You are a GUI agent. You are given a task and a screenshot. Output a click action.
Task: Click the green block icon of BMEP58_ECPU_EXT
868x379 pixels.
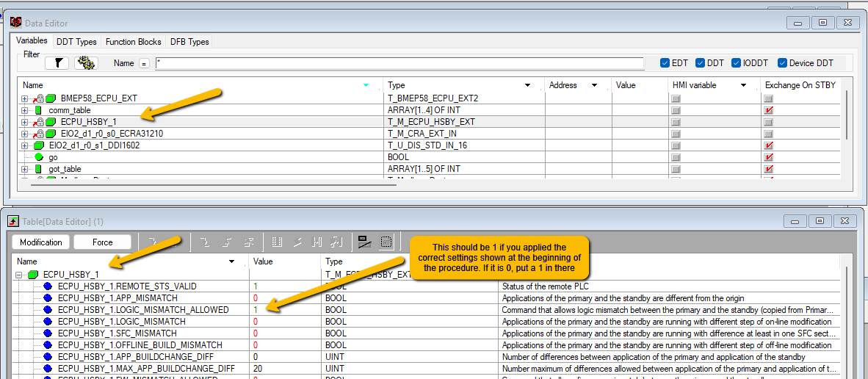coord(51,98)
